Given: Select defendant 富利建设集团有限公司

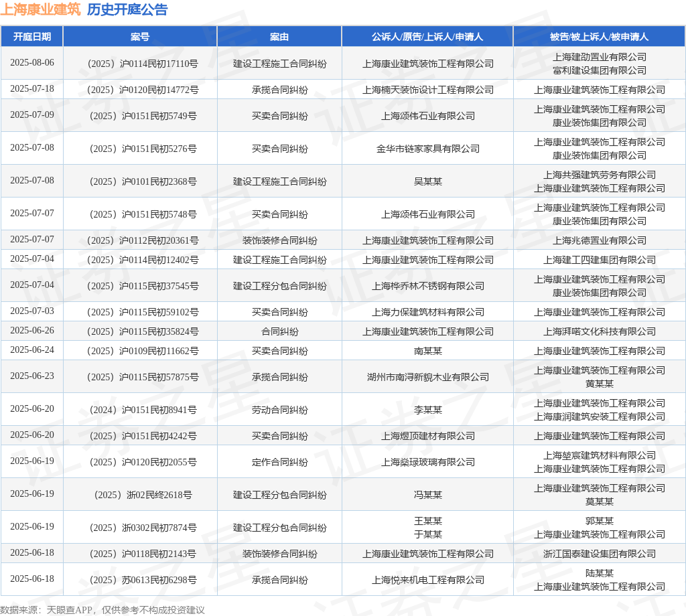Looking at the screenshot, I should click(600, 70).
